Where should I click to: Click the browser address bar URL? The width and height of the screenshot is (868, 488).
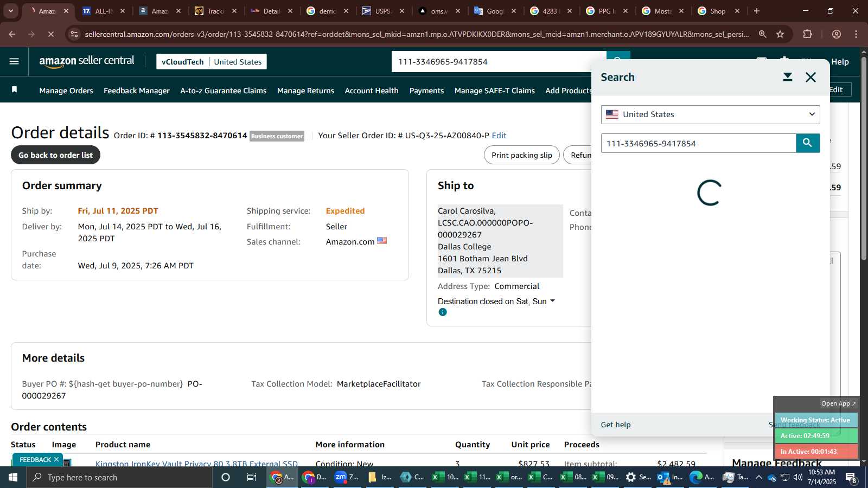[x=417, y=34]
